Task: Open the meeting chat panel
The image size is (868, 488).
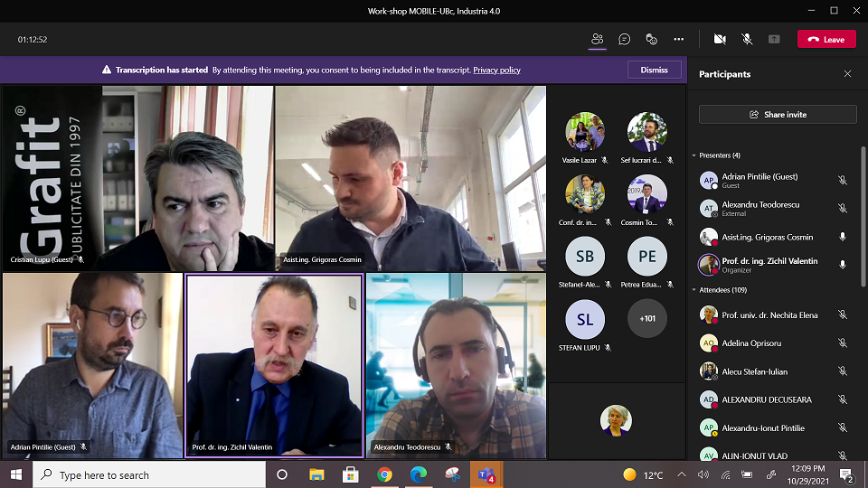Action: click(x=625, y=39)
